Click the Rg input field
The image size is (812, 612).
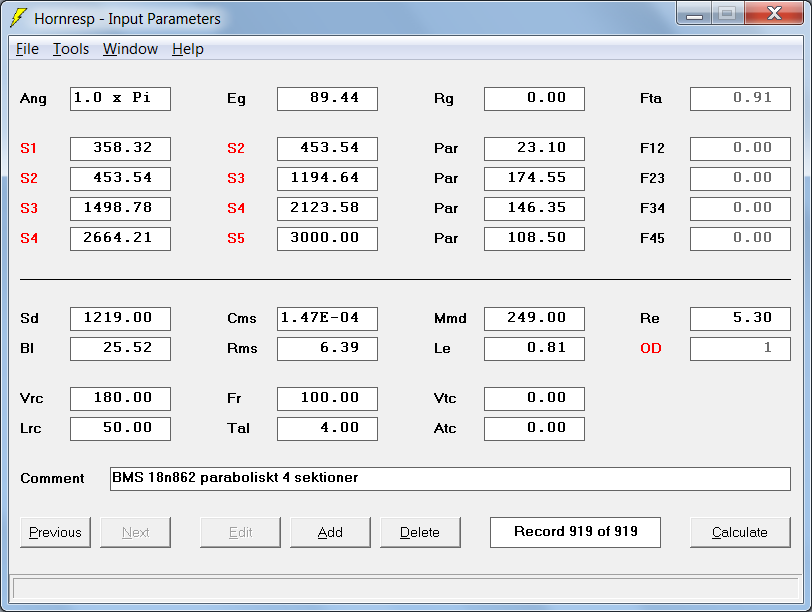[534, 99]
